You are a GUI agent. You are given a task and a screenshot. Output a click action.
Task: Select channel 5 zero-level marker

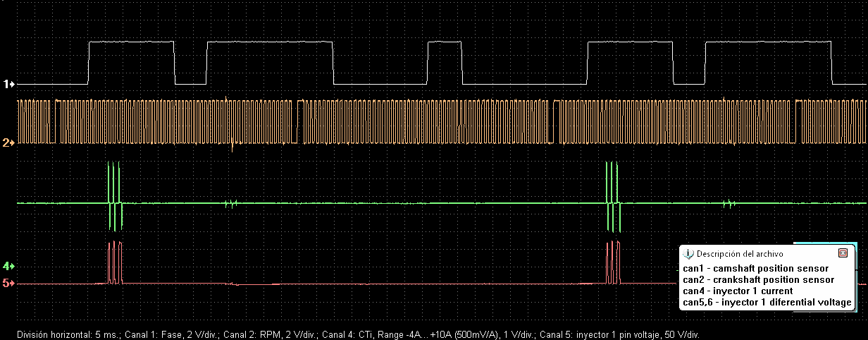9,284
